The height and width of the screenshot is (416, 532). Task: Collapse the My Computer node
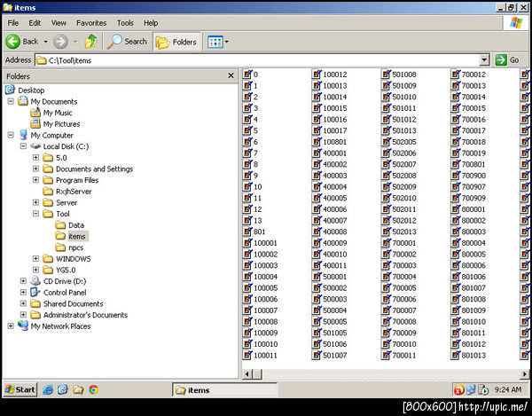[11, 135]
